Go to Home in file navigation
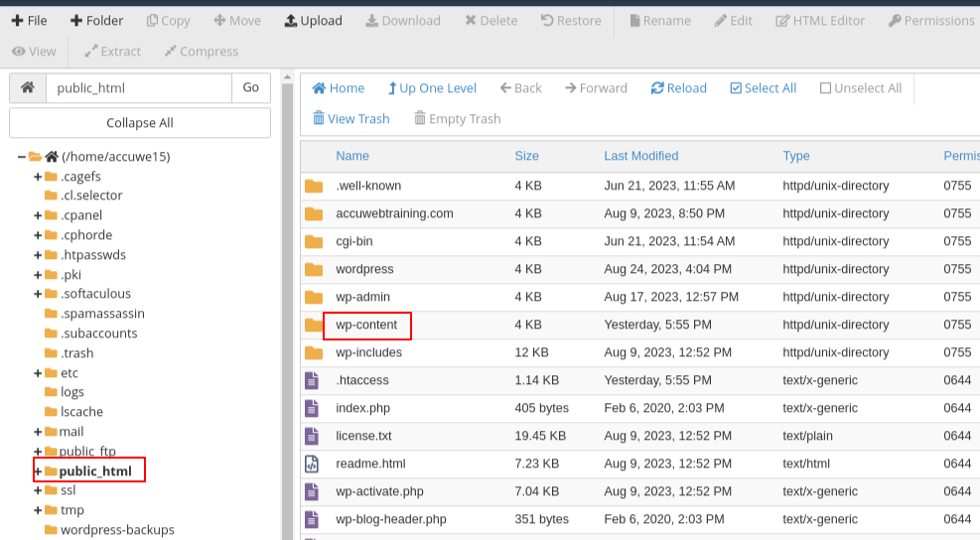980x540 pixels. coord(339,88)
